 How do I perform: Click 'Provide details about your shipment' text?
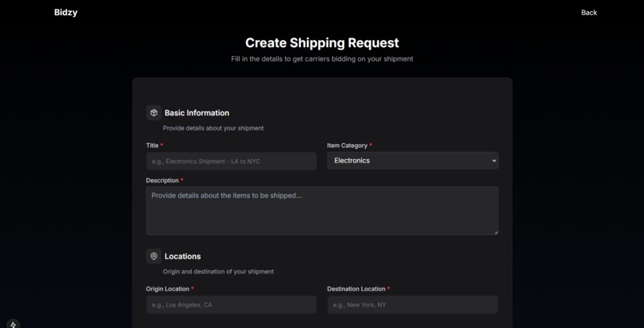coord(213,128)
